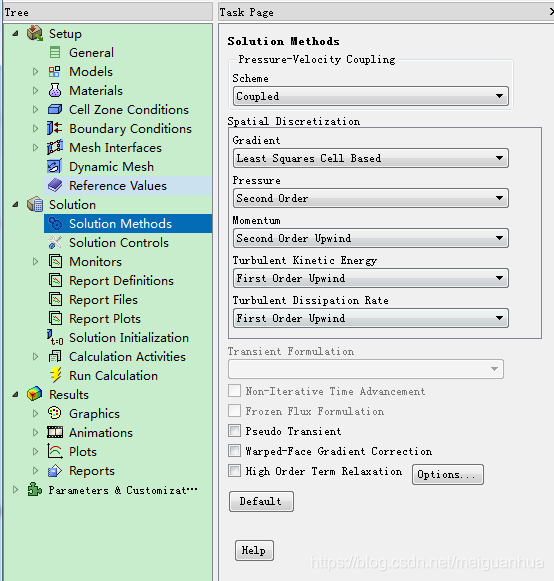The width and height of the screenshot is (554, 581).
Task: Click the Reference Values icon
Action: (x=55, y=185)
